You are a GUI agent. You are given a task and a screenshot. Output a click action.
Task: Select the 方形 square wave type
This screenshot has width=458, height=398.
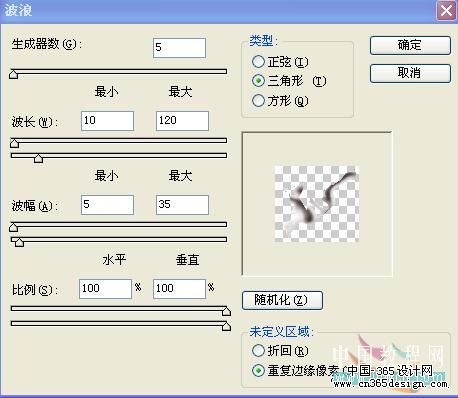(x=258, y=100)
